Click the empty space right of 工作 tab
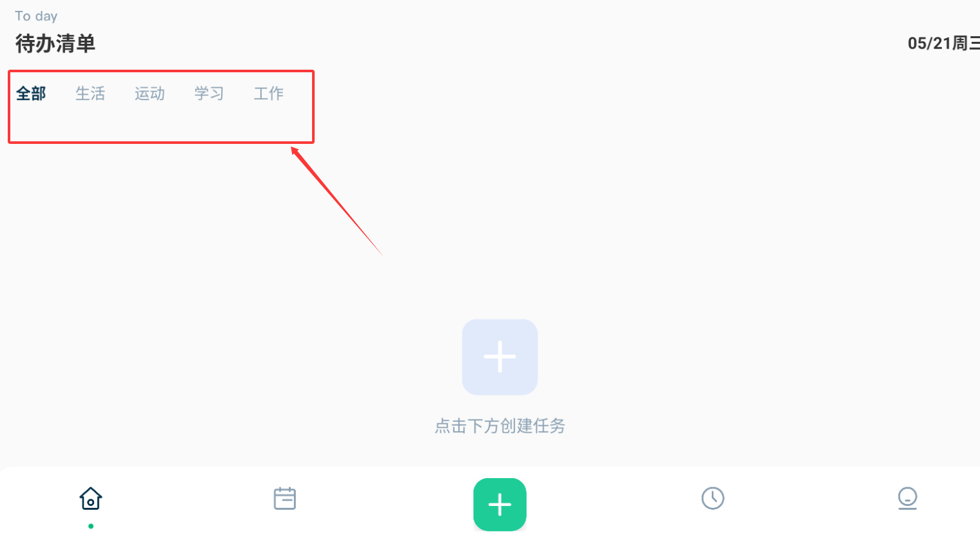 coord(298,94)
